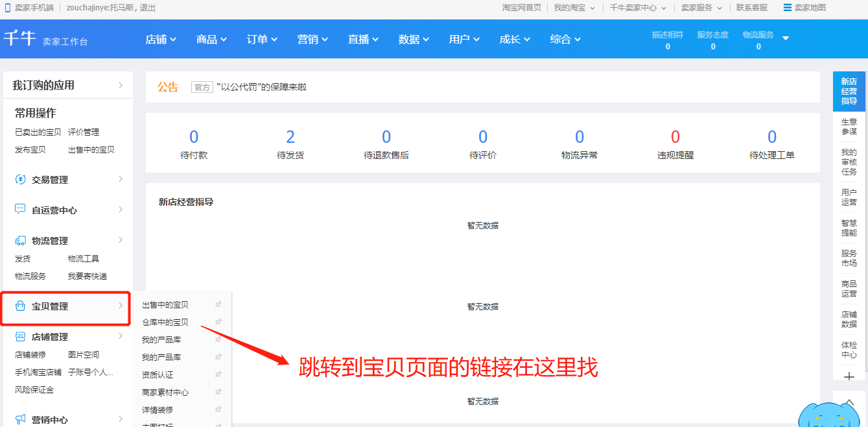This screenshot has height=427, width=868.
Task: Expand the 交易管理 section chevron
Action: (x=121, y=179)
